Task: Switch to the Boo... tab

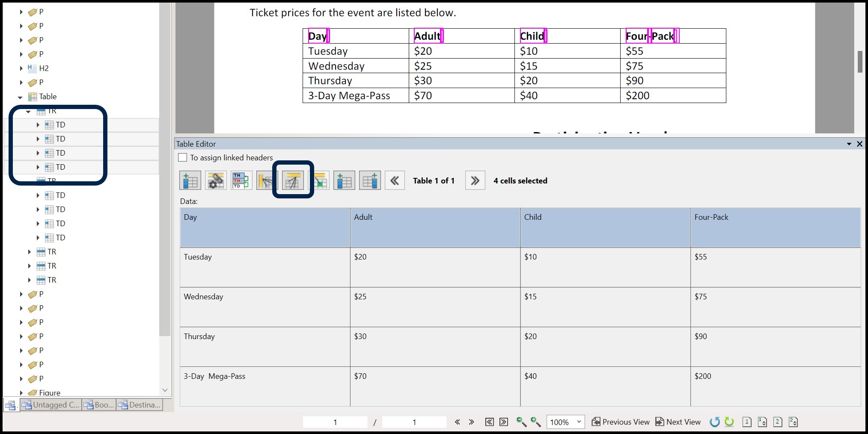Action: point(99,404)
